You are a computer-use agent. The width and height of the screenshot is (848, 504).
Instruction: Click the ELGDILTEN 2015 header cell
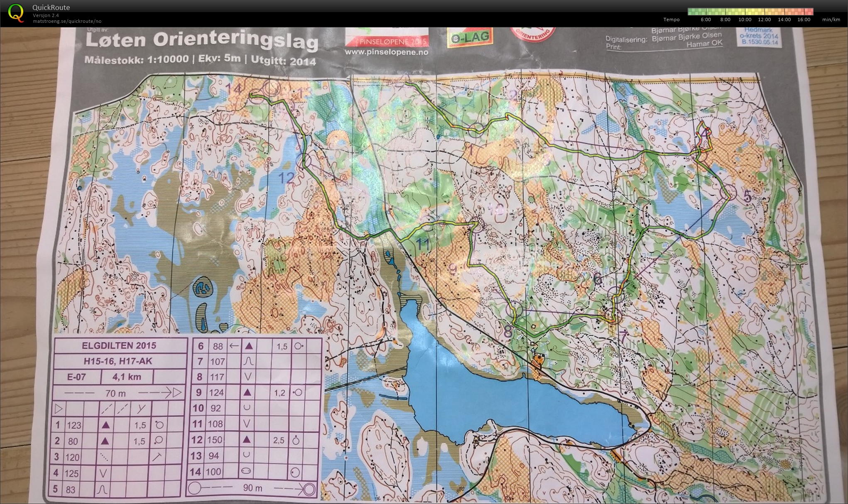tap(121, 345)
